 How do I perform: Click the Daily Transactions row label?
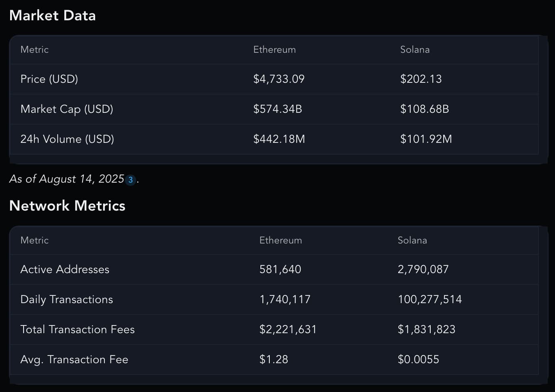click(x=67, y=299)
